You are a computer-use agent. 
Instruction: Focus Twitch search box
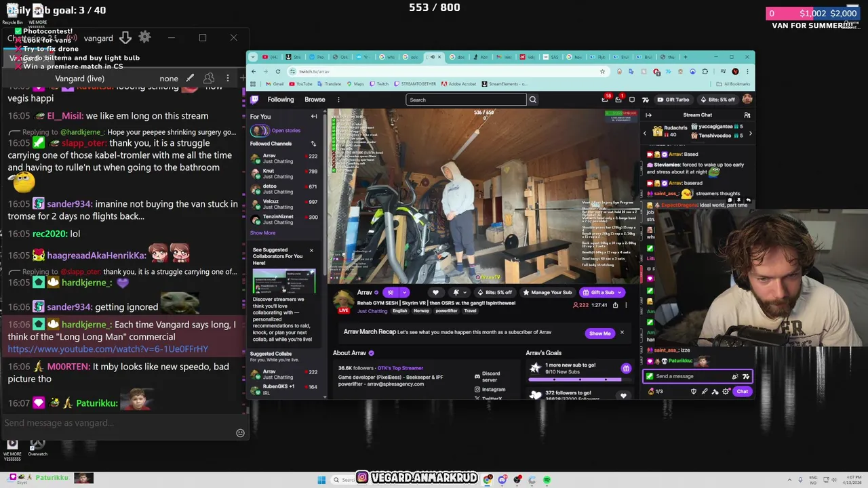[x=466, y=100]
